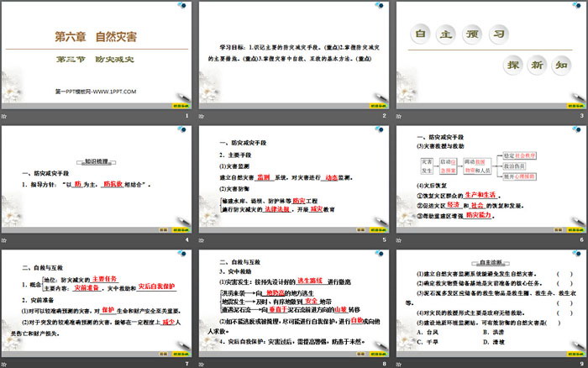Click the animation star icon below slide 7
The height and width of the screenshot is (368, 588).
(x=5, y=364)
